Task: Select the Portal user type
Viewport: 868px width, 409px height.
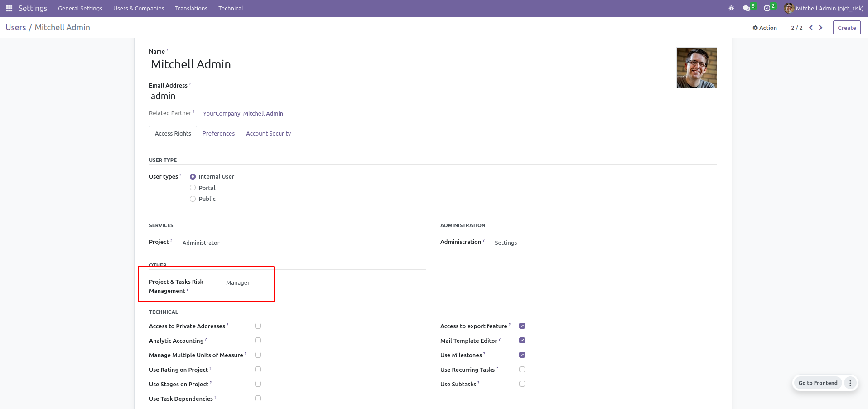Action: (x=193, y=188)
